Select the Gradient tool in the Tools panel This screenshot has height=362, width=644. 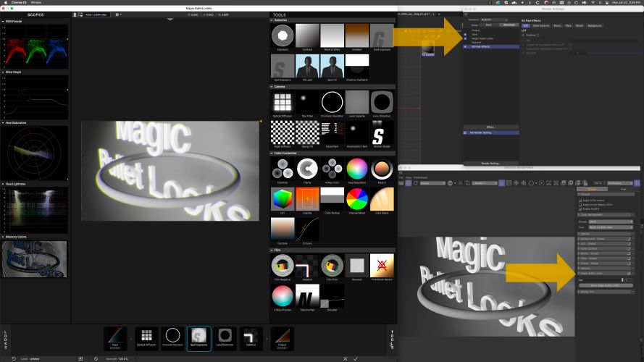pyautogui.click(x=357, y=35)
